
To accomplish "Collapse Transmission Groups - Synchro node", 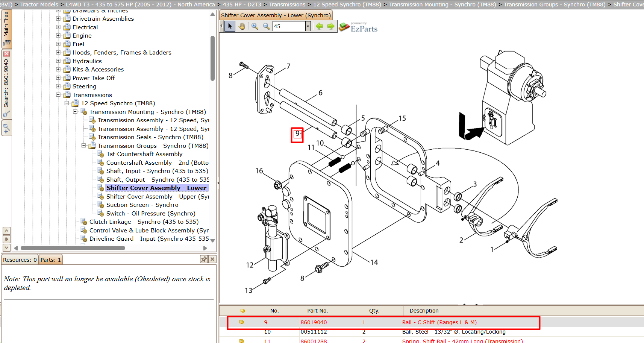I will click(x=83, y=146).
